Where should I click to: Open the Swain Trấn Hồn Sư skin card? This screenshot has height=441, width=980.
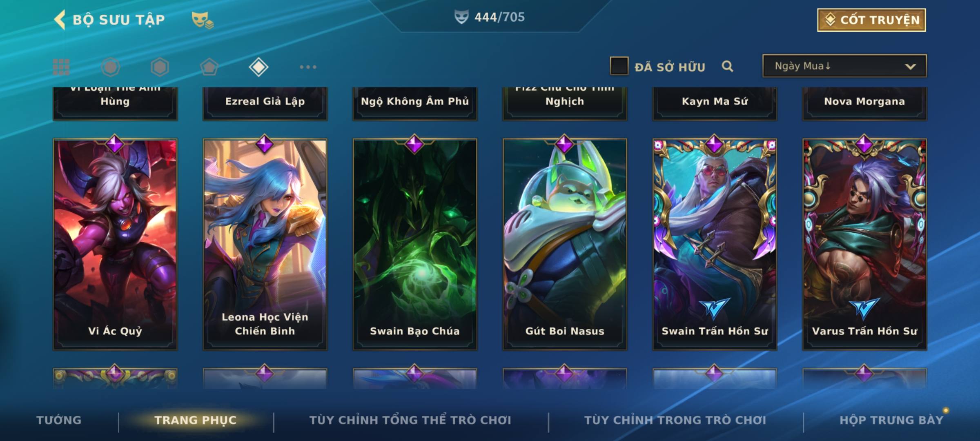(715, 244)
